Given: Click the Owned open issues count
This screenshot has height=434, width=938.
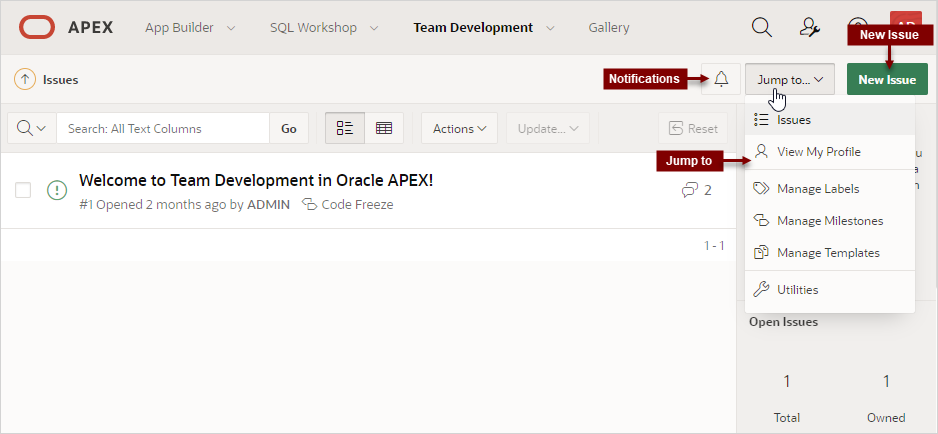Looking at the screenshot, I should point(886,381).
